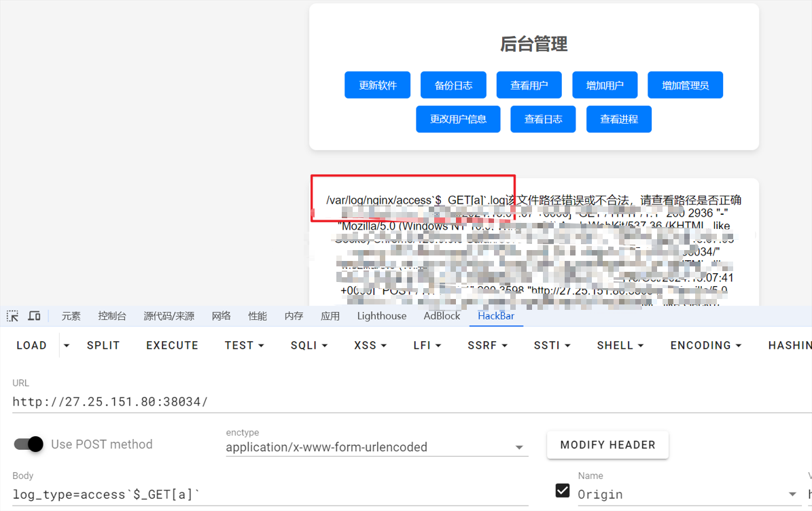Viewport: 812px width, 511px height.
Task: Uncheck the Origin header checkbox
Action: point(563,490)
